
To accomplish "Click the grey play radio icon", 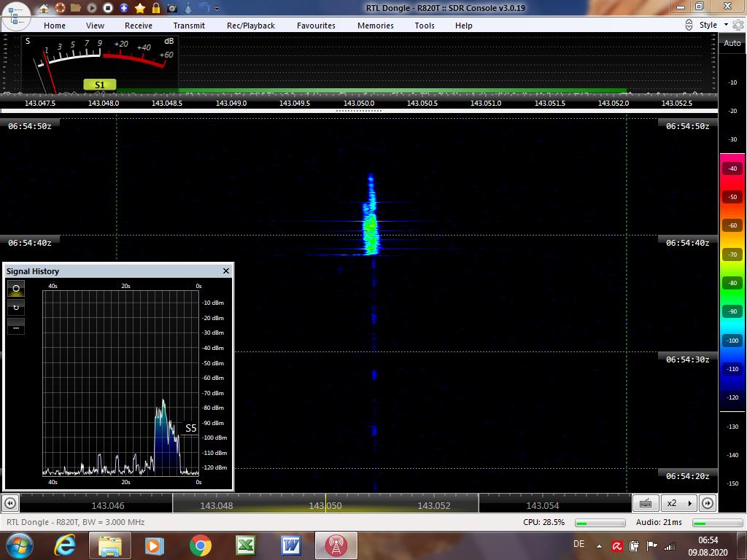I will pyautogui.click(x=92, y=8).
